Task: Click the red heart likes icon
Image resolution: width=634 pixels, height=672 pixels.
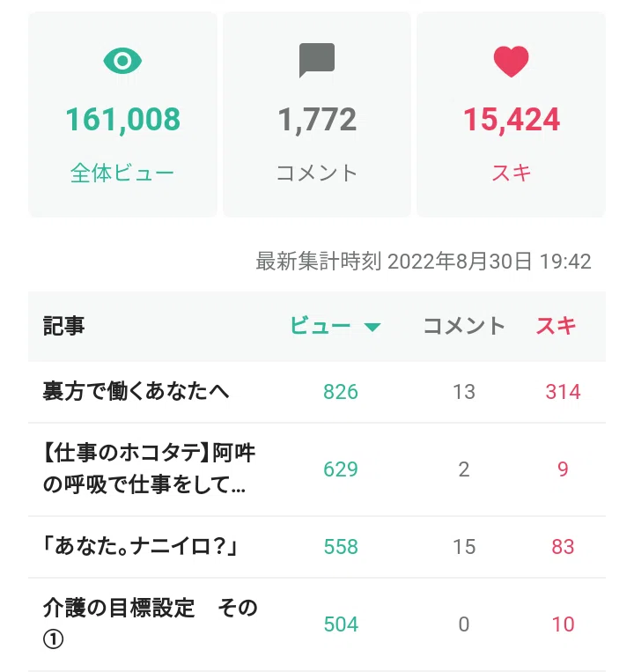Action: coord(511,62)
